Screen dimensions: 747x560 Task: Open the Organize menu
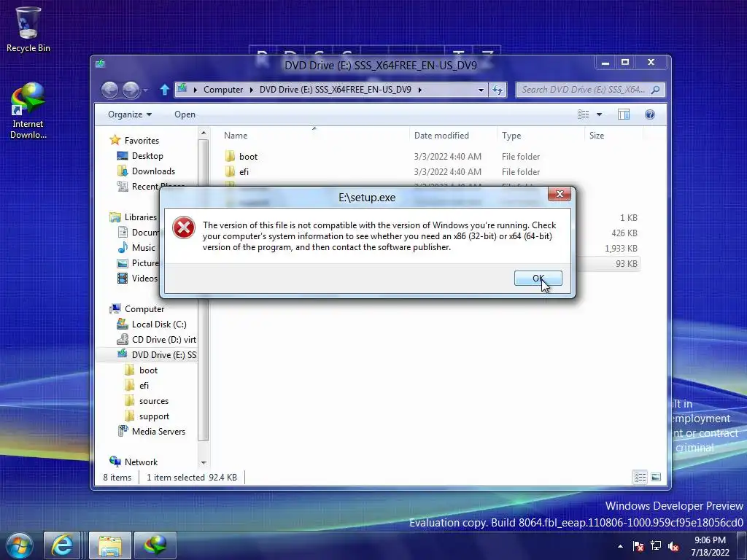tap(130, 114)
